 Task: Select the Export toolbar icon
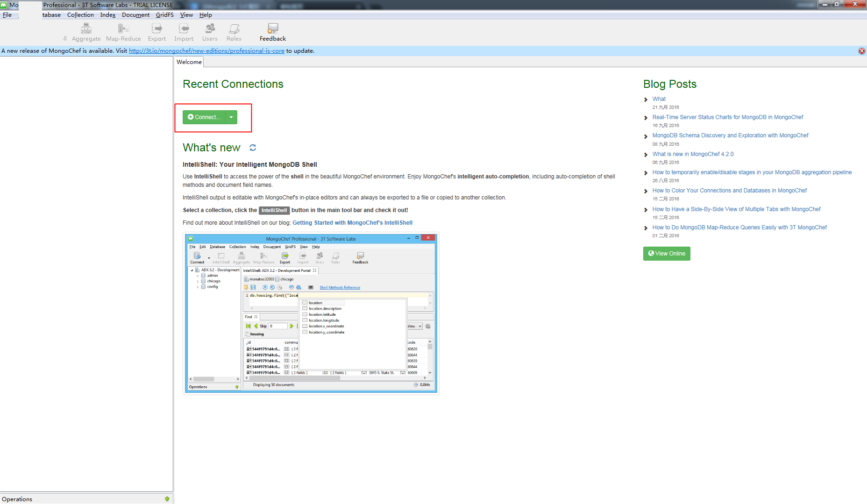click(x=157, y=33)
